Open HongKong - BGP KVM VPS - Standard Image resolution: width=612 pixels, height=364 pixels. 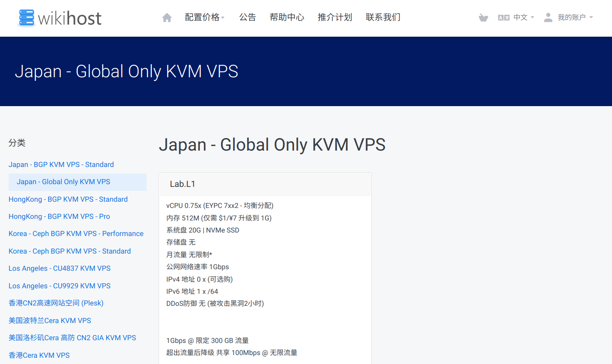(68, 199)
